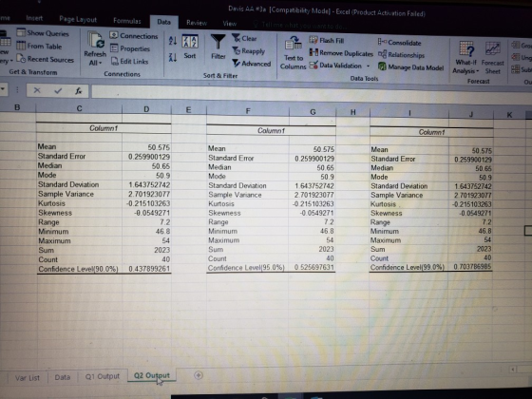Select the Kurtosis cell in column I
This screenshot has width=532, height=399.
point(409,204)
